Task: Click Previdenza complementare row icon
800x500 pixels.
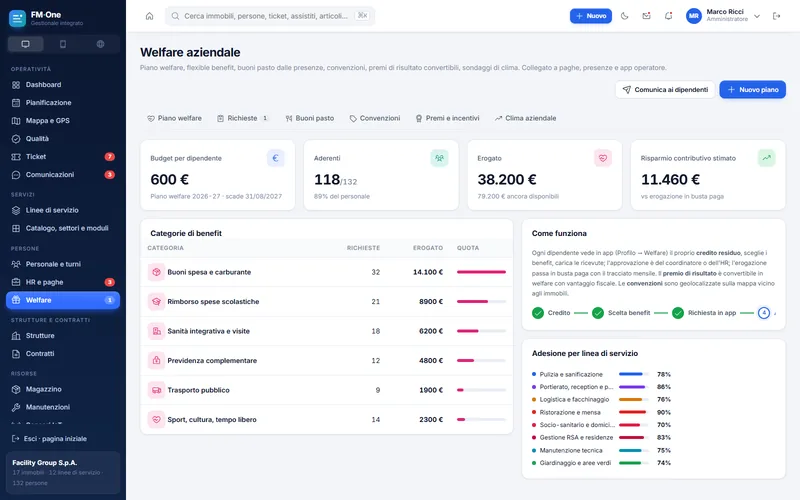Action: click(x=156, y=360)
